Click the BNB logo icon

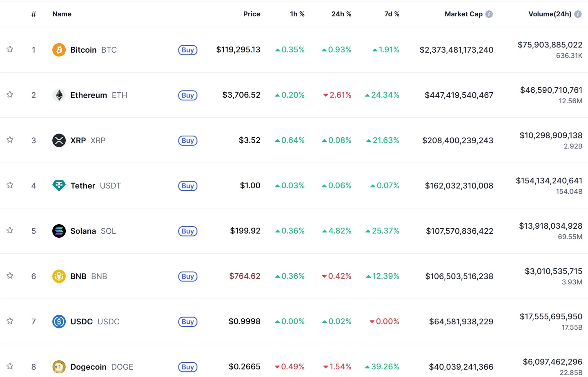coord(59,276)
